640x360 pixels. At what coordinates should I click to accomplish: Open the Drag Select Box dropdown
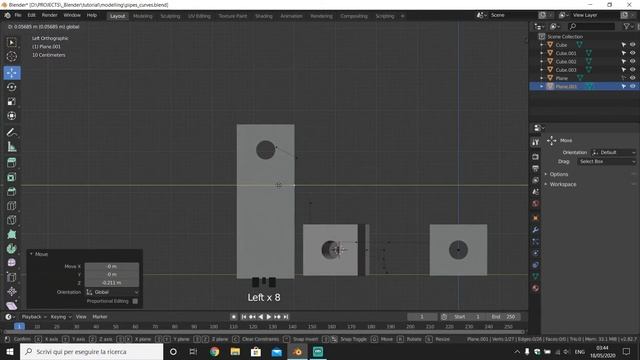(x=607, y=162)
